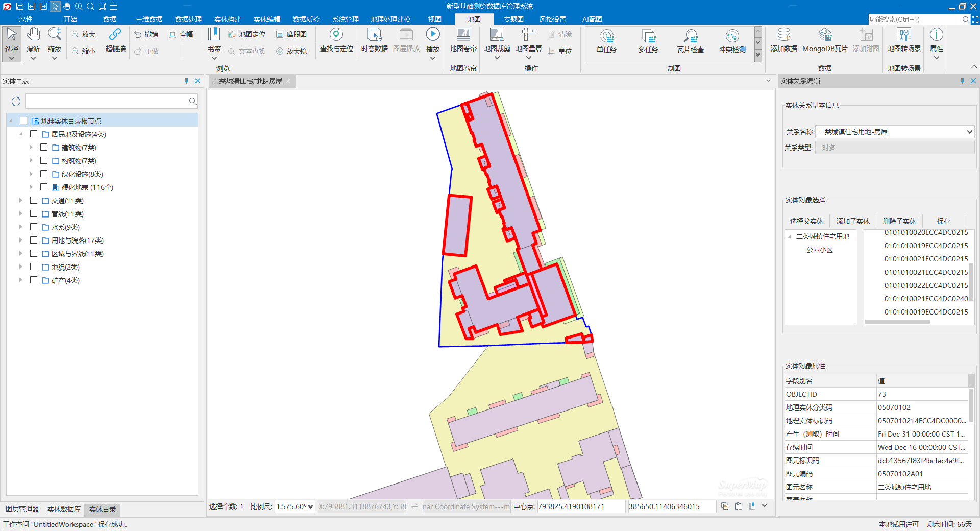Click the 功能搜索 search field

pos(915,19)
